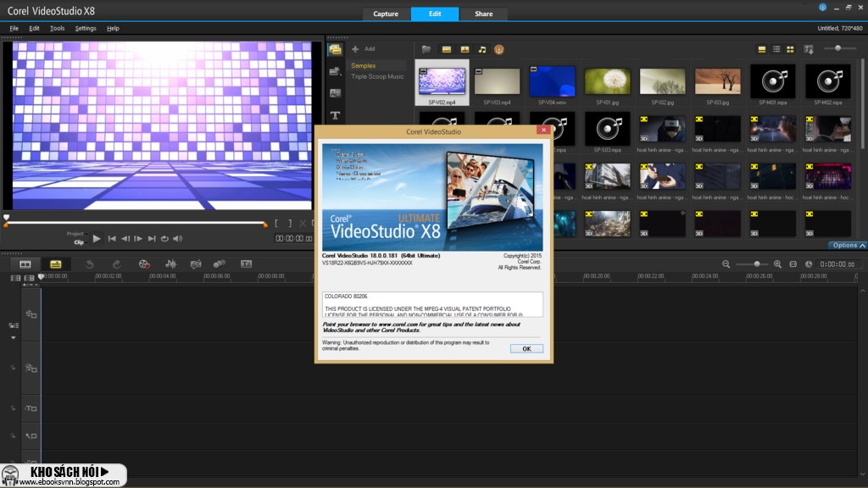Open the Subtitle Editor icon
This screenshot has height=488, width=868.
(x=245, y=264)
